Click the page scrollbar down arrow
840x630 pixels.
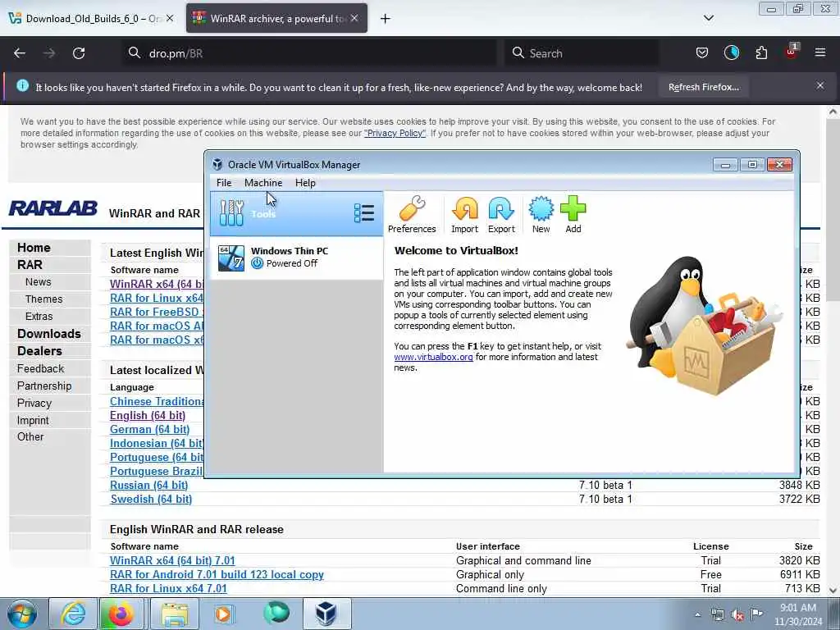point(833,590)
